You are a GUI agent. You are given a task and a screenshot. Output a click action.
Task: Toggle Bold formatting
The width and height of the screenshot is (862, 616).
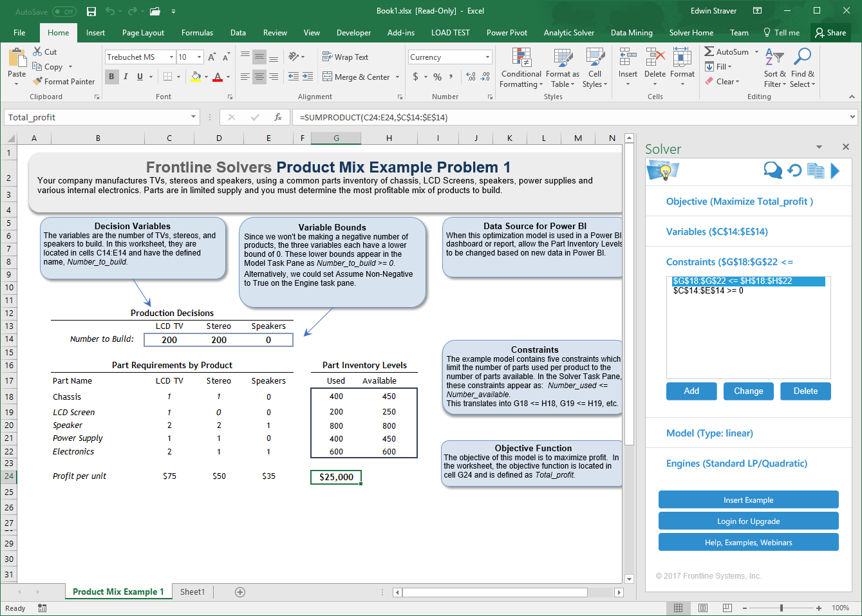tap(111, 77)
